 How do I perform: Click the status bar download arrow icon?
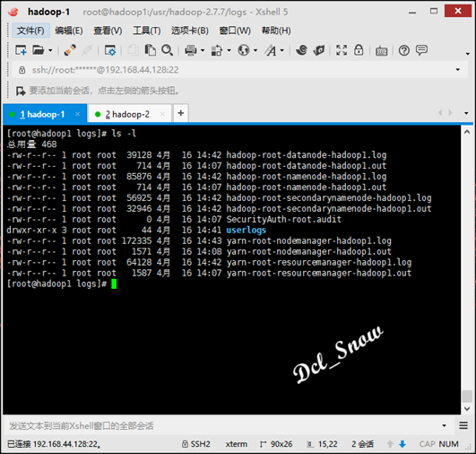pyautogui.click(x=402, y=444)
